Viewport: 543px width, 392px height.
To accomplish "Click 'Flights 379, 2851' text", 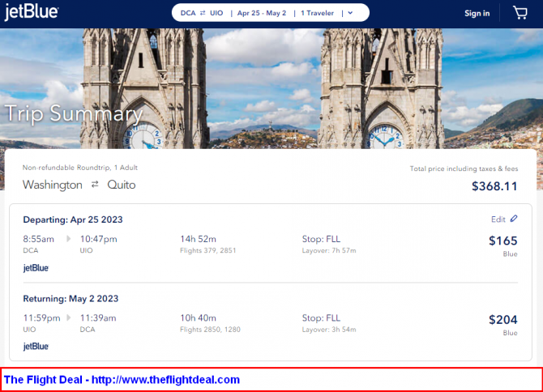I will coord(207,250).
